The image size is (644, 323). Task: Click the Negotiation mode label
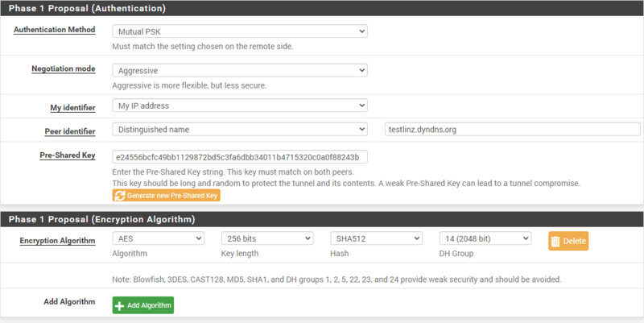pyautogui.click(x=61, y=69)
